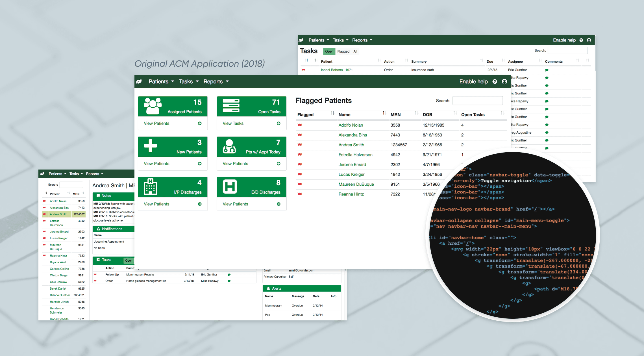Open the user account icon in dashboard navbar
This screenshot has width=644, height=356.
click(504, 82)
